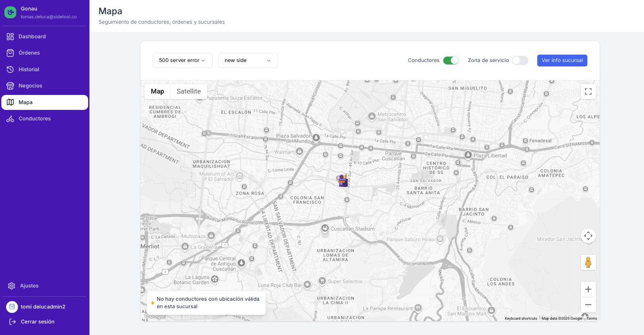This screenshot has height=335, width=644.
Task: Open the Dashboard page
Action: pos(45,37)
